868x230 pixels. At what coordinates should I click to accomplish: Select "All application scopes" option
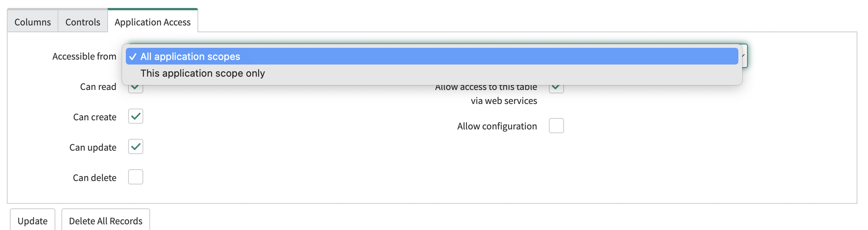point(190,57)
